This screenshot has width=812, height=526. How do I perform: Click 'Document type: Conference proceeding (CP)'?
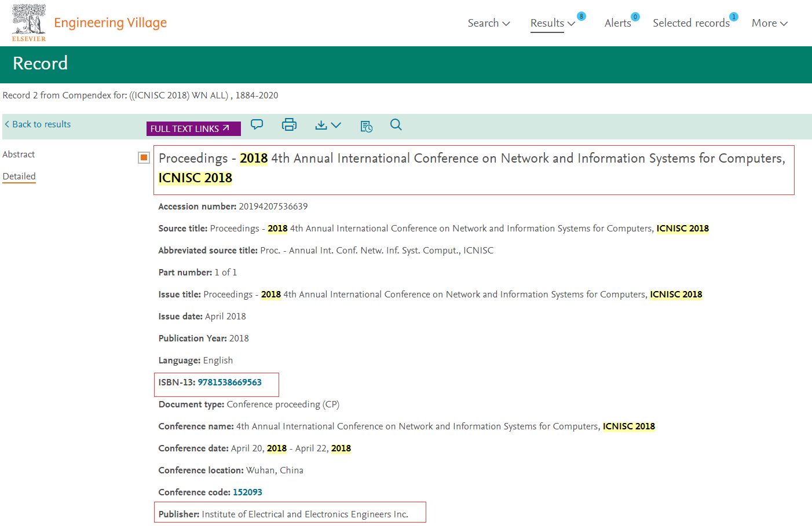(249, 404)
